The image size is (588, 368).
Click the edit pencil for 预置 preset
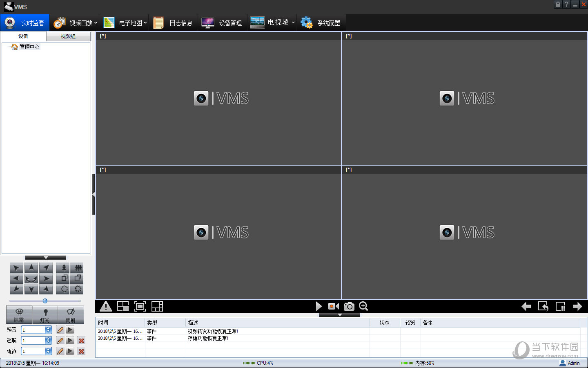point(60,330)
